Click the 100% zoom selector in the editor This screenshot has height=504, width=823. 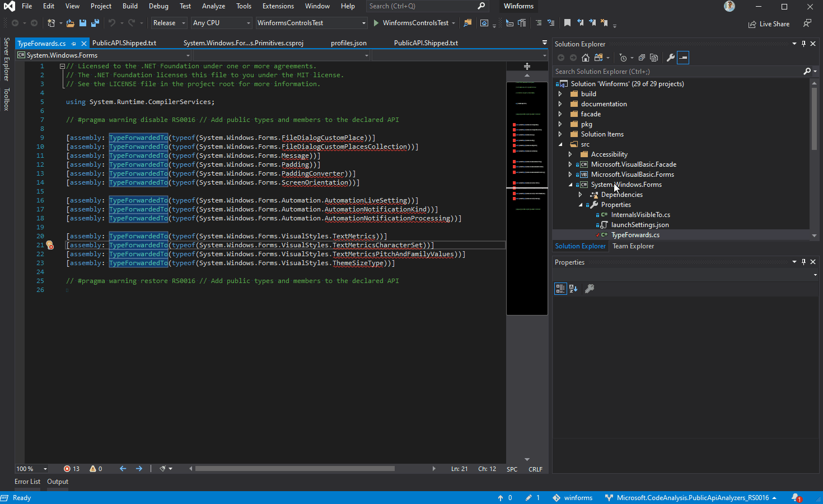coord(31,469)
